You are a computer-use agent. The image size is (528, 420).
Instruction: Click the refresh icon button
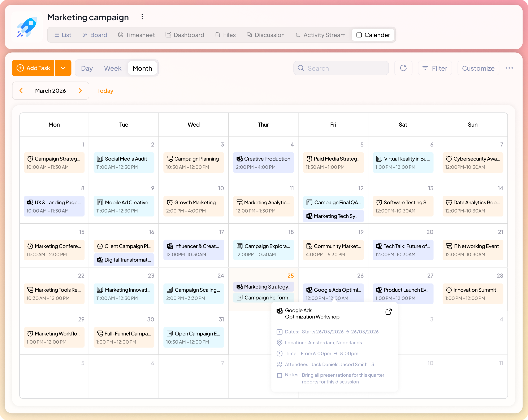coord(403,68)
